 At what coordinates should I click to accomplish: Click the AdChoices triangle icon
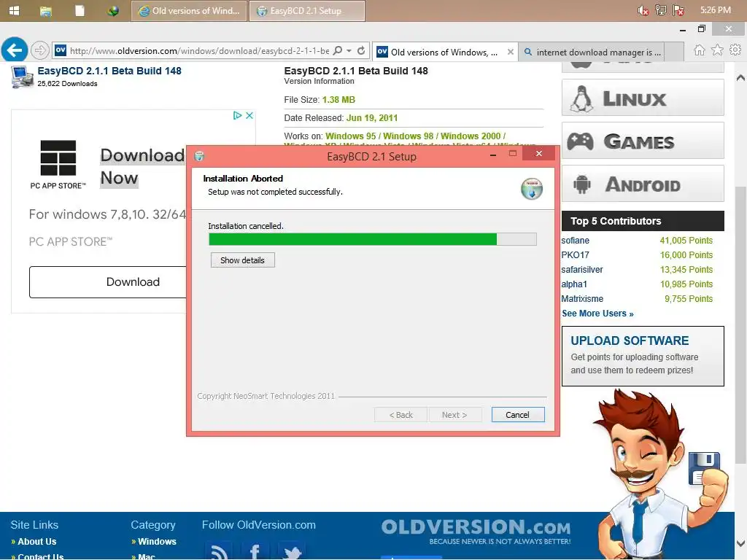click(237, 115)
